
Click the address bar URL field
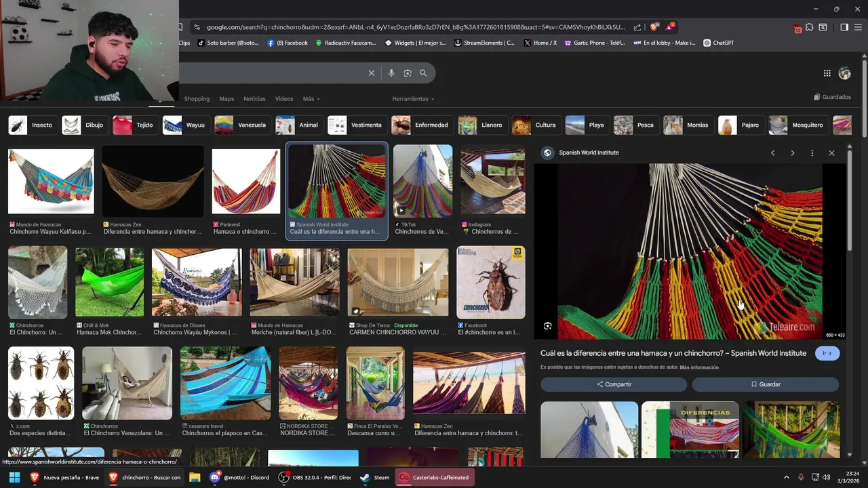(x=415, y=27)
